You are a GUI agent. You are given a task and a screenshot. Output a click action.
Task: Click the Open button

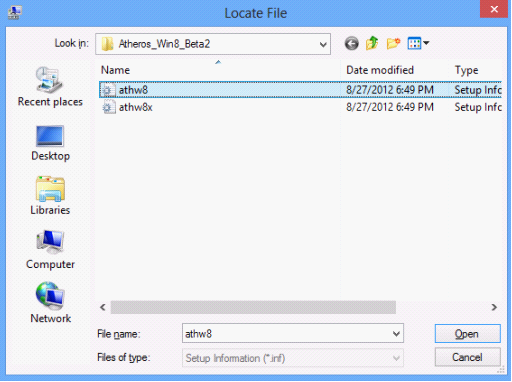point(467,334)
